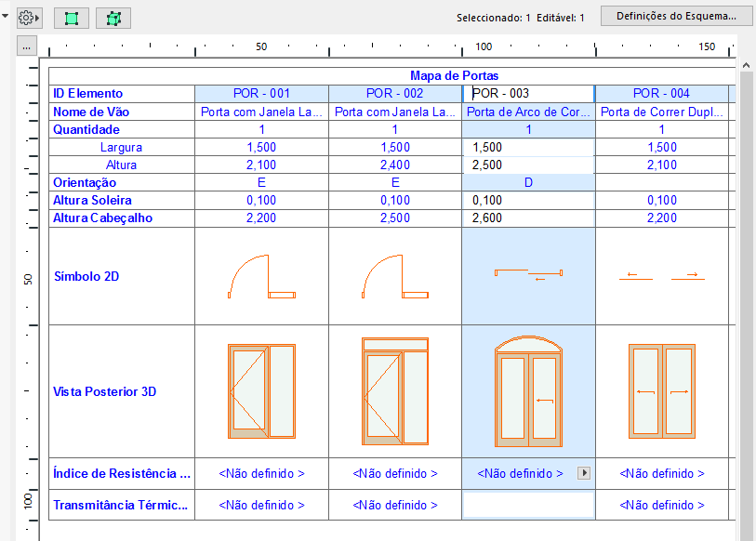Image resolution: width=756 pixels, height=541 pixels.
Task: Select the arched door 3D thumbnail
Action: (528, 391)
